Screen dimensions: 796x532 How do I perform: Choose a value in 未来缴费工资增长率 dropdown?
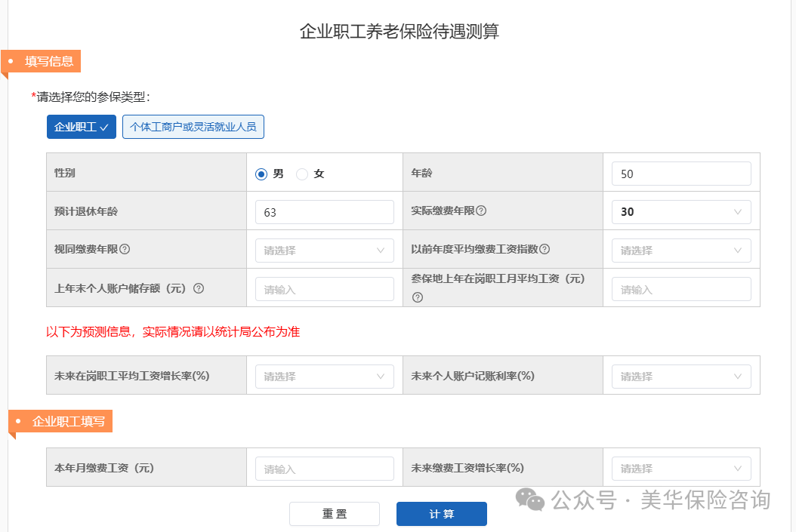(680, 468)
